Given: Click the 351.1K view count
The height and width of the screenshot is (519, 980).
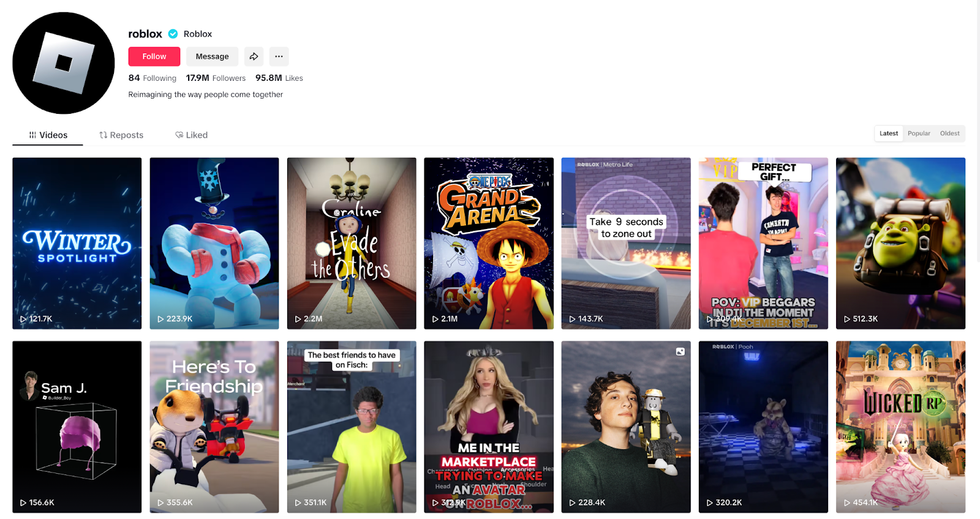Looking at the screenshot, I should click(x=315, y=502).
